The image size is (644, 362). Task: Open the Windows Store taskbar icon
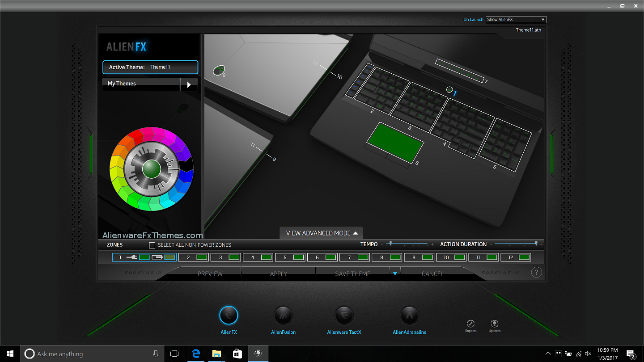[x=237, y=354]
